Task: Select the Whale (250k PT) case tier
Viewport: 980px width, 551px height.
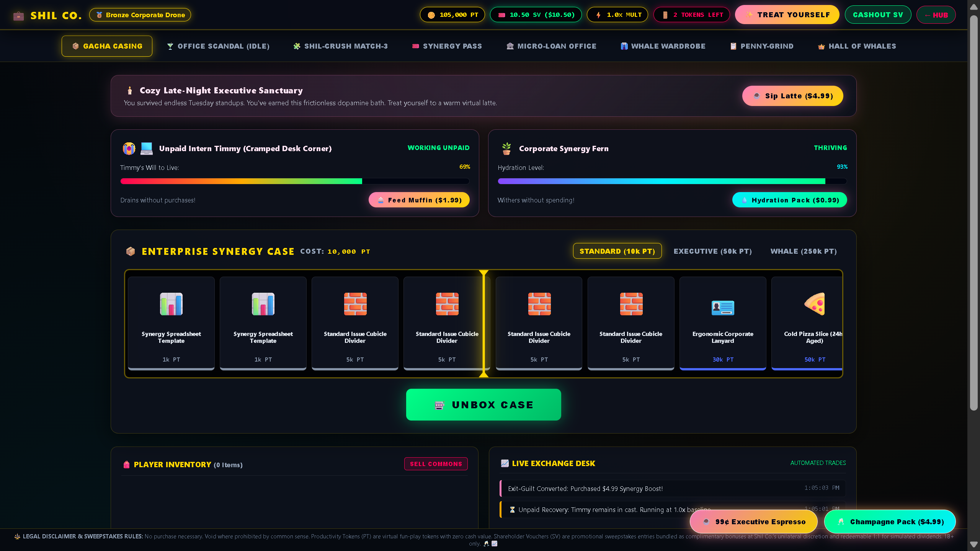Action: [804, 251]
